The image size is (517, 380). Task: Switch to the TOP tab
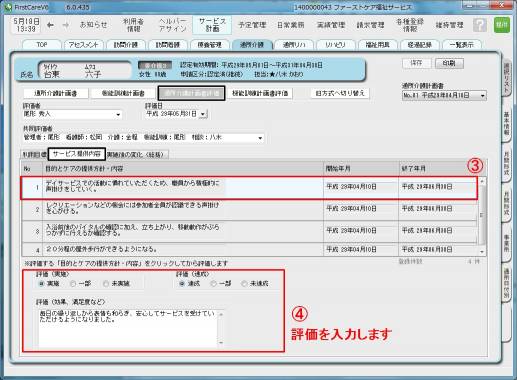(x=42, y=45)
